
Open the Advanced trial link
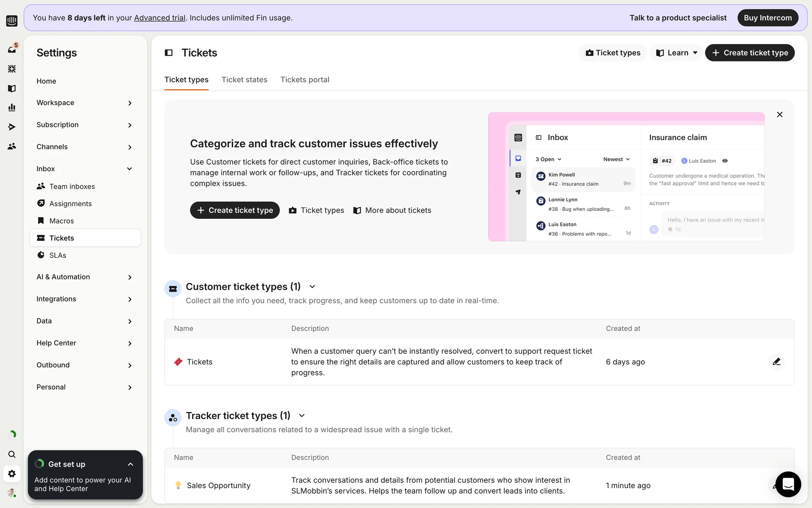click(159, 18)
